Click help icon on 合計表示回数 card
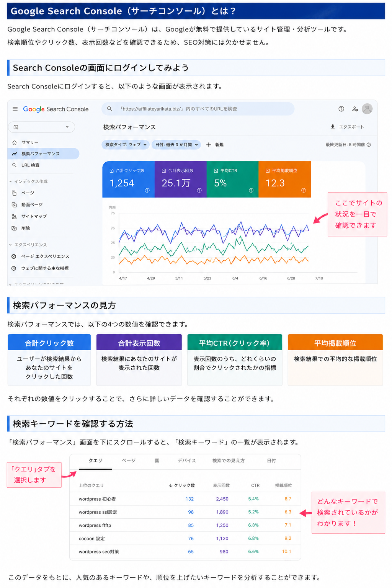This screenshot has height=588, width=392. point(199,190)
